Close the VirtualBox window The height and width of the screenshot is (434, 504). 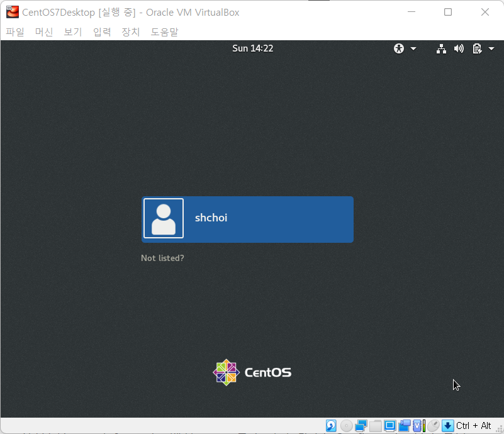coord(485,12)
